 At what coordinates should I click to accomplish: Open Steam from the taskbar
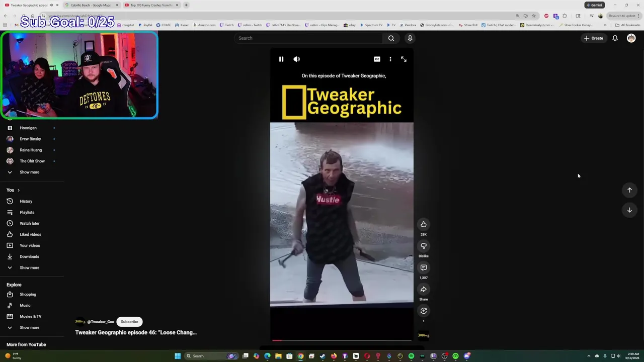(x=323, y=356)
